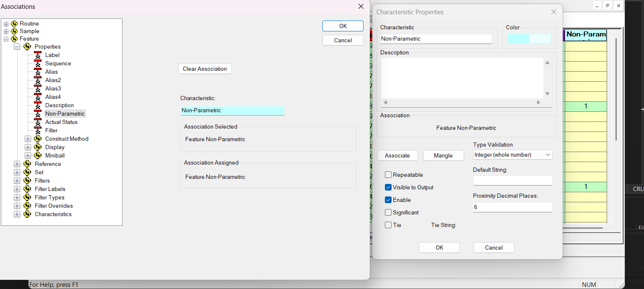This screenshot has width=644, height=289.
Task: Click the Construct Method folder icon
Action: pos(38,139)
